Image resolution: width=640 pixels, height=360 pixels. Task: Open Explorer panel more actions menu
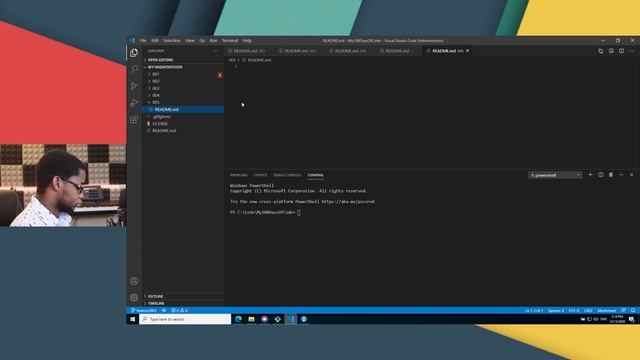215,51
